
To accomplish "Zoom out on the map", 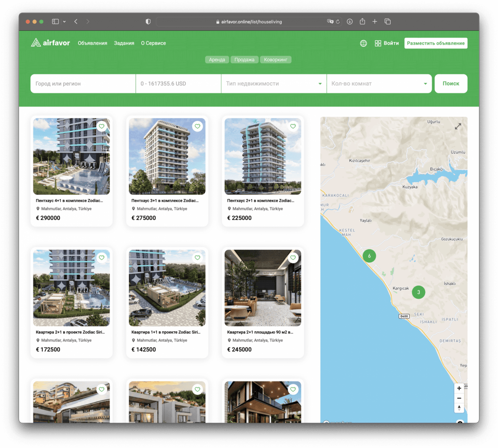I will click(x=459, y=398).
